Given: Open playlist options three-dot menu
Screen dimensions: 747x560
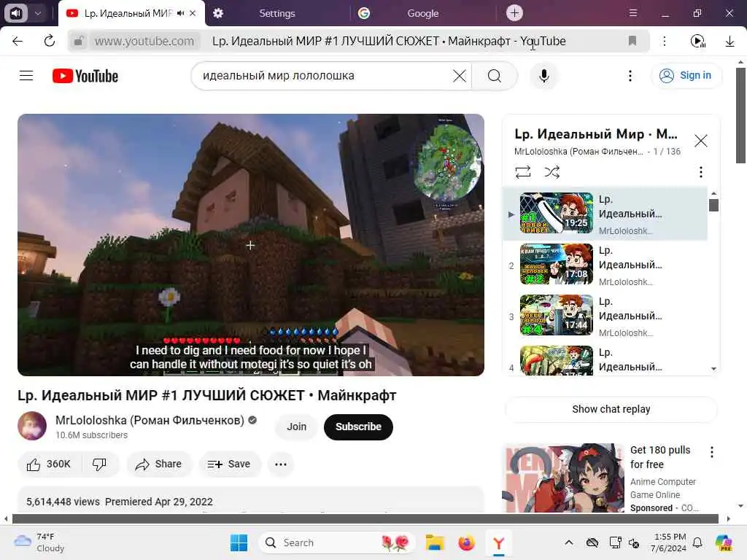Looking at the screenshot, I should click(x=700, y=172).
